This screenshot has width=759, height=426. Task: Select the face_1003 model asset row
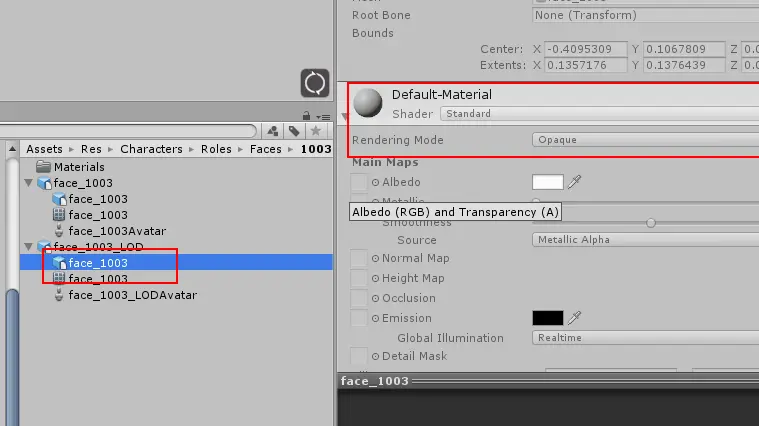coord(83,183)
